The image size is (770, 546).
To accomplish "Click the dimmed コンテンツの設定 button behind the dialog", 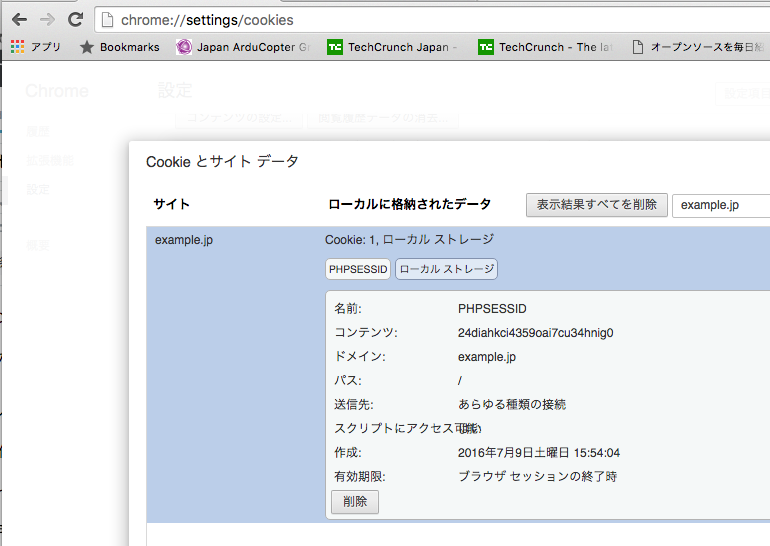I will (239, 118).
